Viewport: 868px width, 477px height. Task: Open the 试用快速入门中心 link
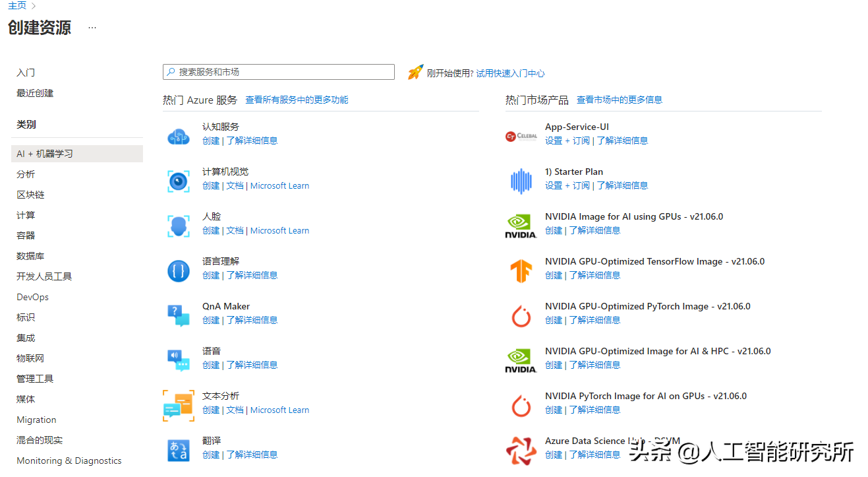(511, 73)
